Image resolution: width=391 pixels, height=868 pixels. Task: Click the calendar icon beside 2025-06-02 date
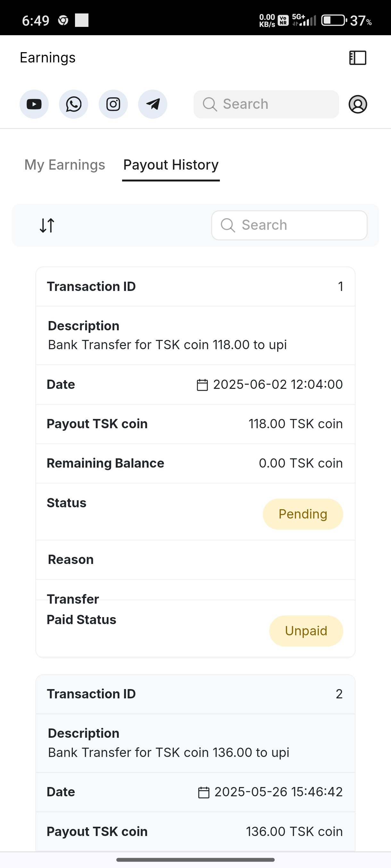pyautogui.click(x=202, y=385)
